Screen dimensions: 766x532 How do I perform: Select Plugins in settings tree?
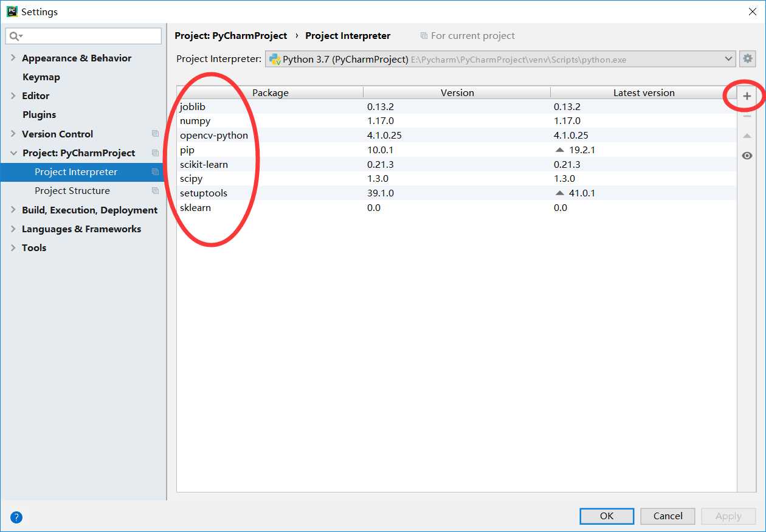coord(39,114)
